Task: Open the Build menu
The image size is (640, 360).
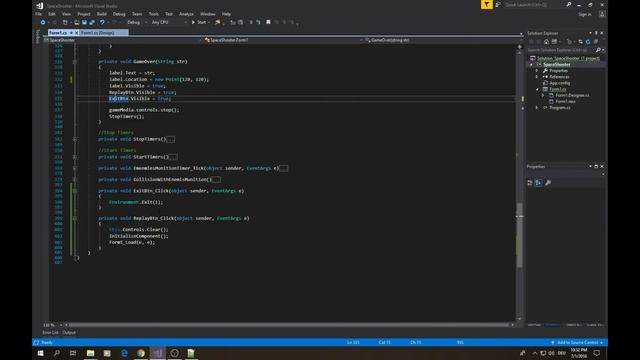Action: point(102,14)
